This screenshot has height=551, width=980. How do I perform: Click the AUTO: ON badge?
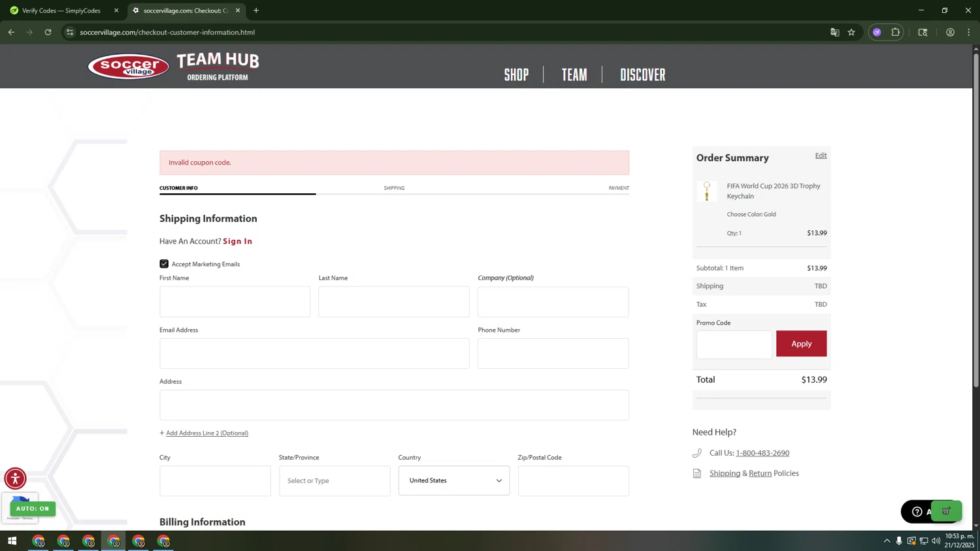pyautogui.click(x=33, y=509)
